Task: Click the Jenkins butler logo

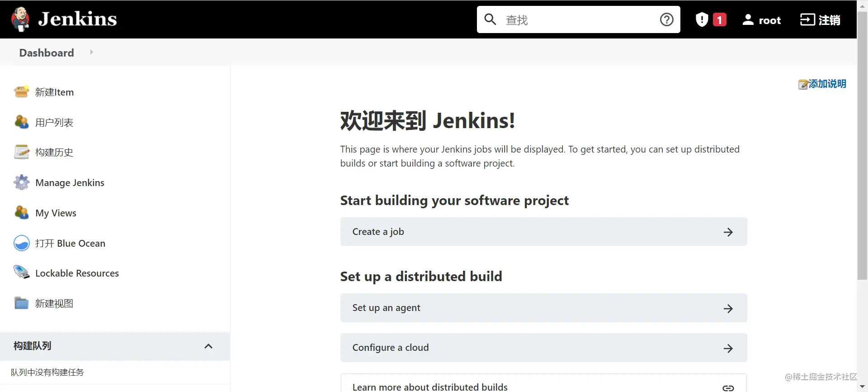Action: (x=20, y=19)
